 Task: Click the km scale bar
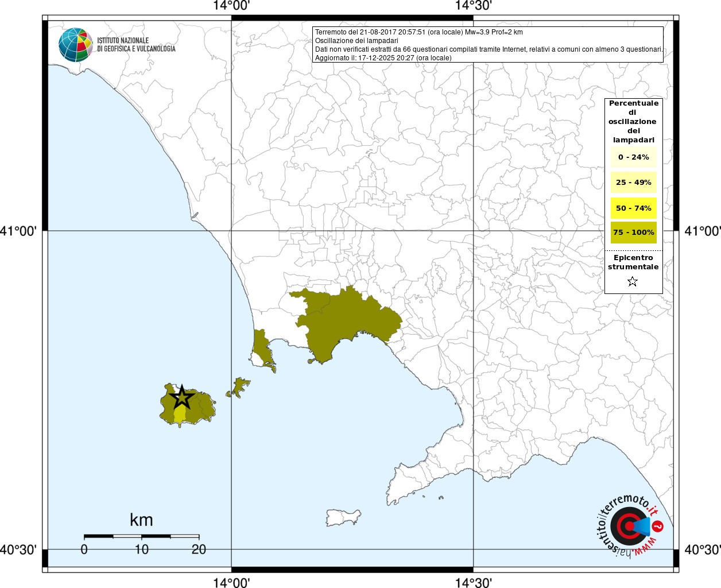[142, 536]
